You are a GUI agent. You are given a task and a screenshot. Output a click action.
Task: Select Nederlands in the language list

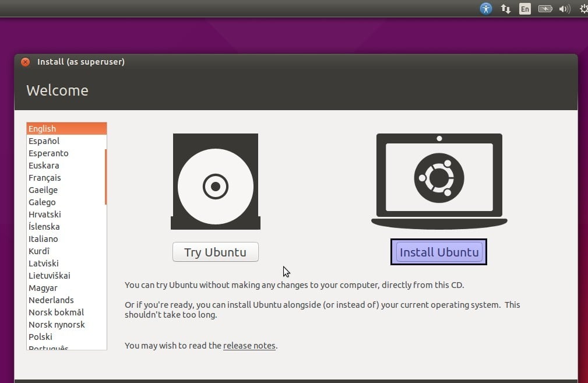(x=67, y=300)
